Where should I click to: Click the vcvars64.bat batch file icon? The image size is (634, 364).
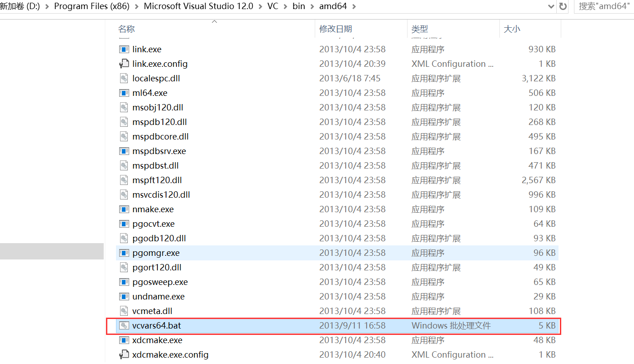[x=124, y=325]
